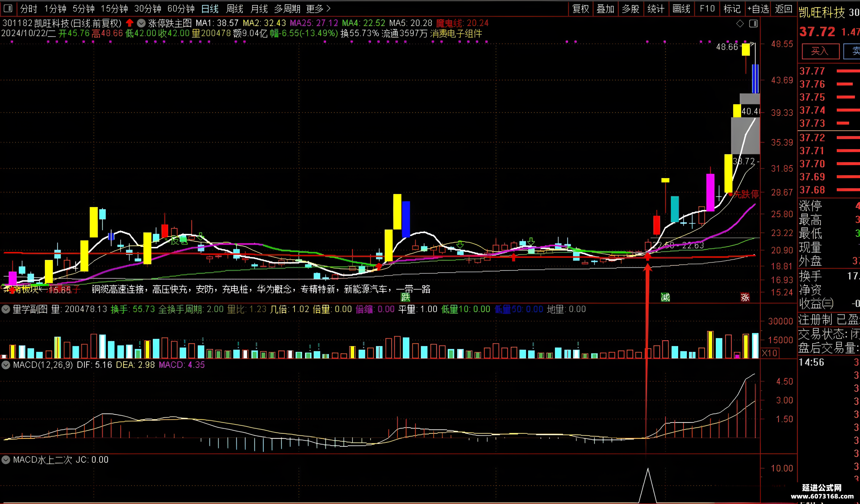The image size is (860, 504).
Task: Open the 更多 periods menu
Action: (x=318, y=9)
